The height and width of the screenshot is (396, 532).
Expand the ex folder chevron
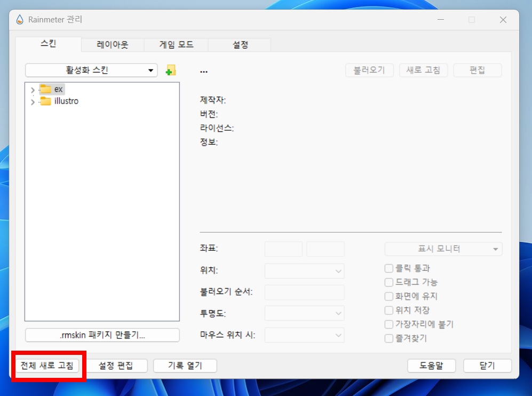[33, 90]
